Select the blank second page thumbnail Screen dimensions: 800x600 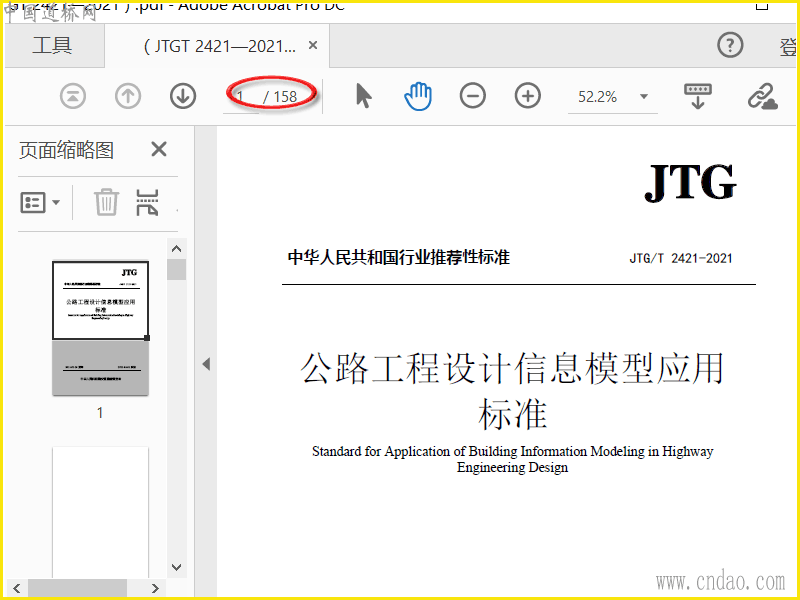tap(101, 513)
